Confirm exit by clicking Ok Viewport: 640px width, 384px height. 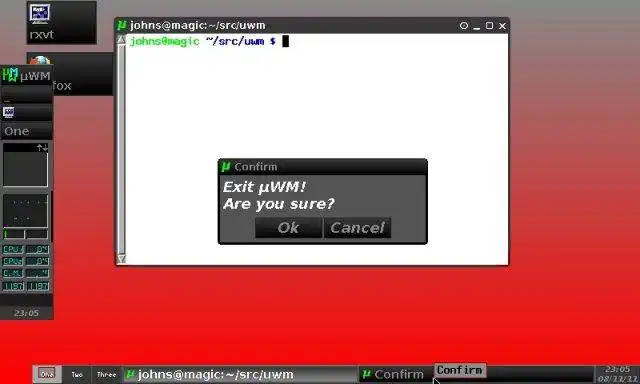pyautogui.click(x=288, y=228)
